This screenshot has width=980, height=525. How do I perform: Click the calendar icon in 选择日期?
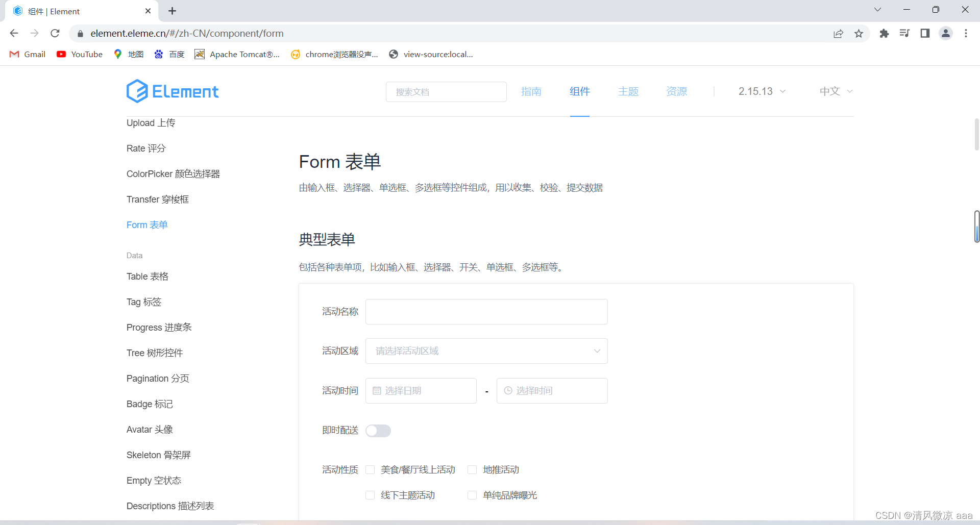coord(377,391)
